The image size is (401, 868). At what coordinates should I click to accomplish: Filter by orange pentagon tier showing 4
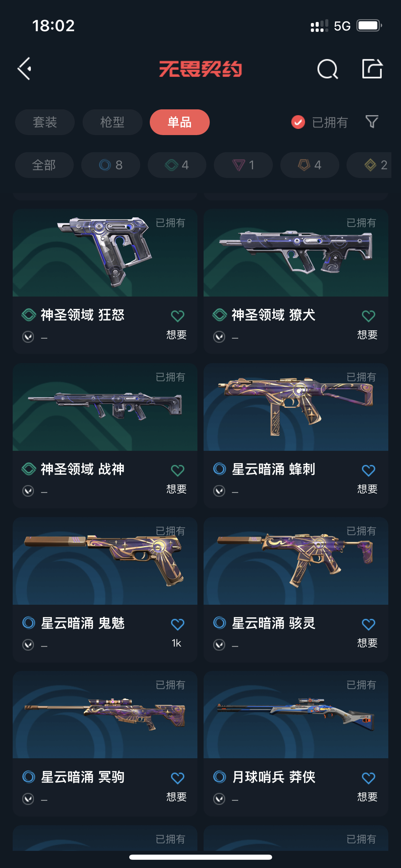(x=310, y=165)
